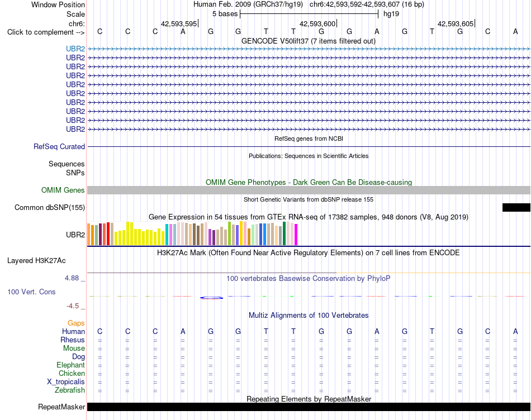Screen dimensions: 531x420
Task: Click UBR2 label beside GTEx bar chart
Action: [75, 235]
